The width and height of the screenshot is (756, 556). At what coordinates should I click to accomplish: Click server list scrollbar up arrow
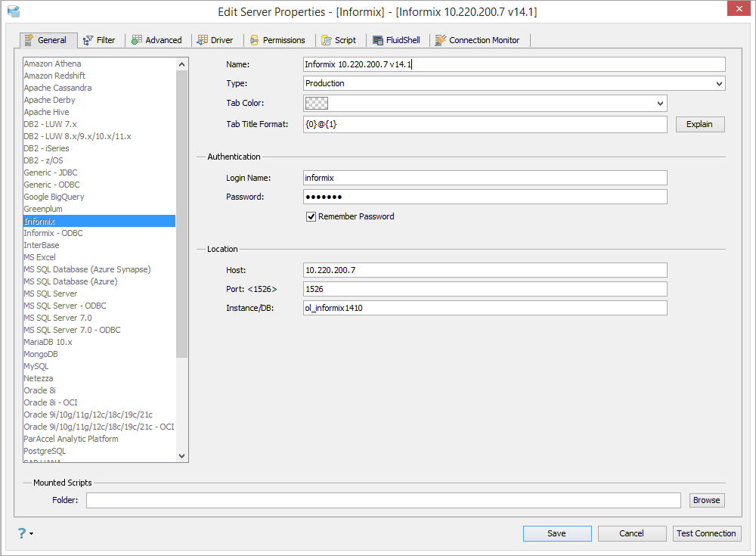click(181, 64)
